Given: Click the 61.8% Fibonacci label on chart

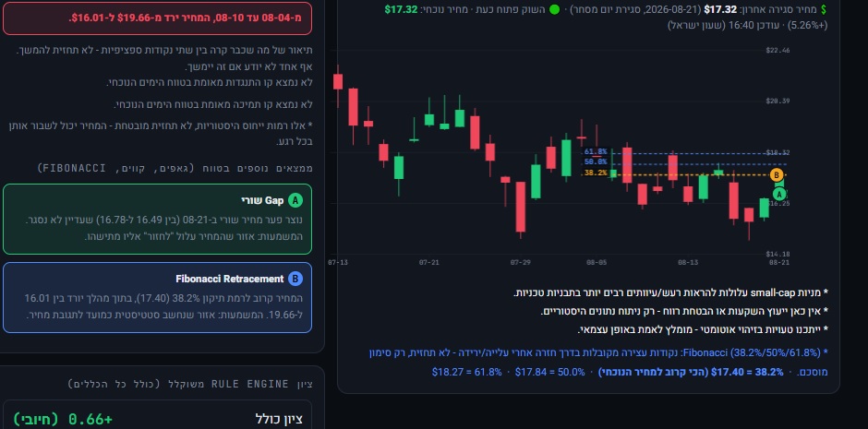Looking at the screenshot, I should (x=596, y=151).
